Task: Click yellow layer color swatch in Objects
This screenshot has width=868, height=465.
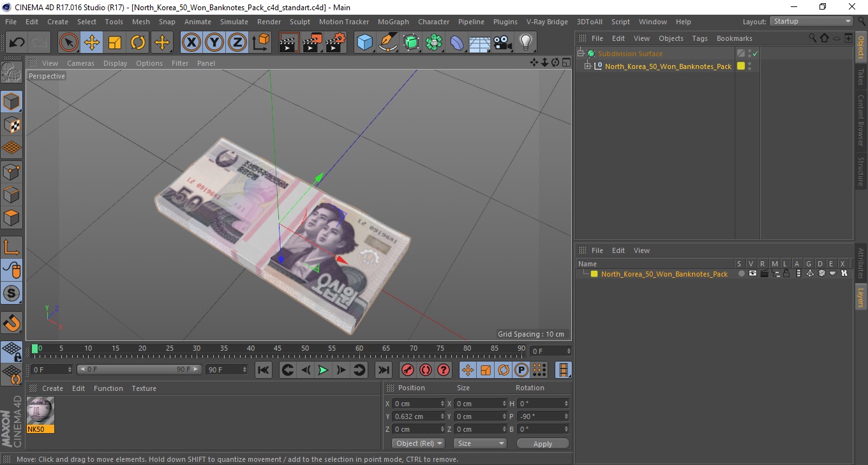Action: click(741, 66)
